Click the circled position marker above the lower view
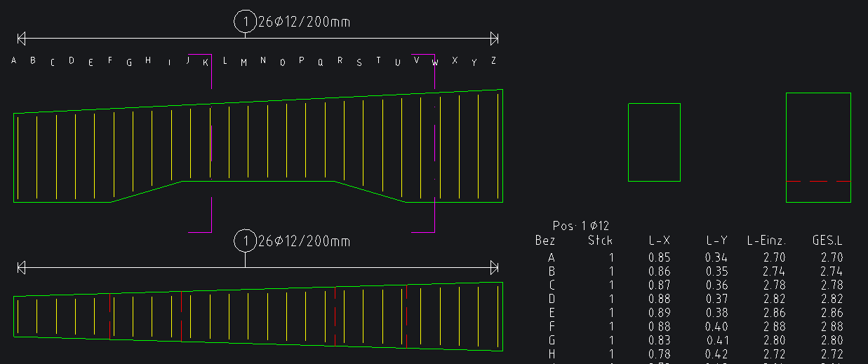 pyautogui.click(x=245, y=241)
